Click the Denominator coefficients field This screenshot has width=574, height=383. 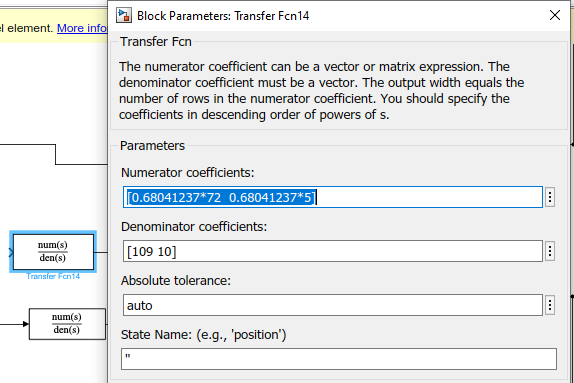(x=333, y=251)
